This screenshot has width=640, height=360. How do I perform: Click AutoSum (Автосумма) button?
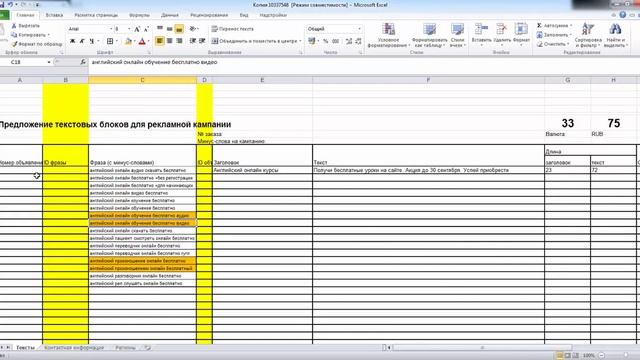coord(553,25)
